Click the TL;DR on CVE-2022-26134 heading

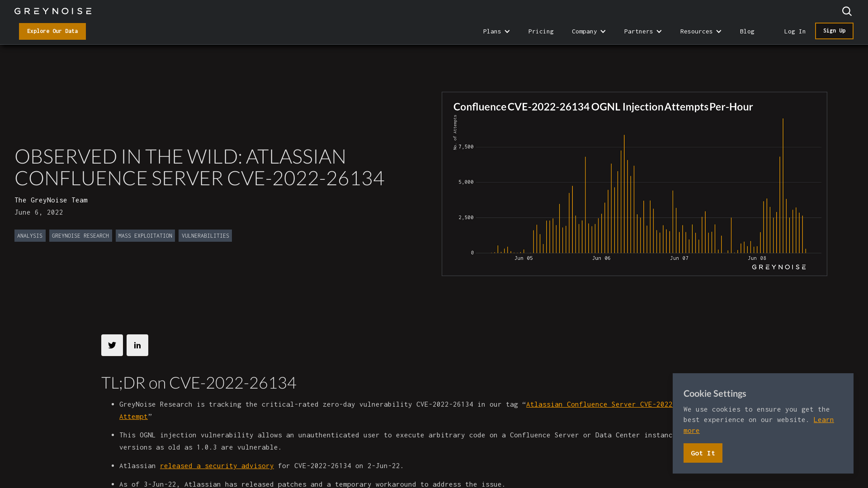click(x=199, y=383)
